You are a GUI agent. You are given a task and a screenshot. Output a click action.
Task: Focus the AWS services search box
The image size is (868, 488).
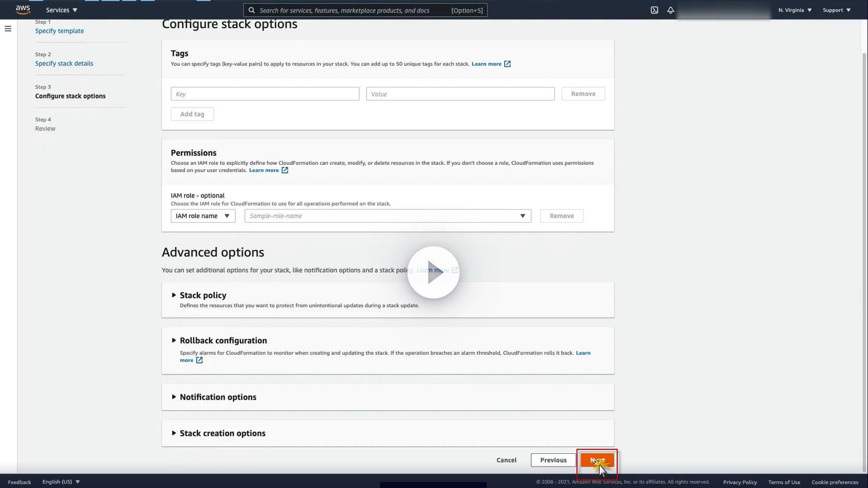click(x=365, y=10)
